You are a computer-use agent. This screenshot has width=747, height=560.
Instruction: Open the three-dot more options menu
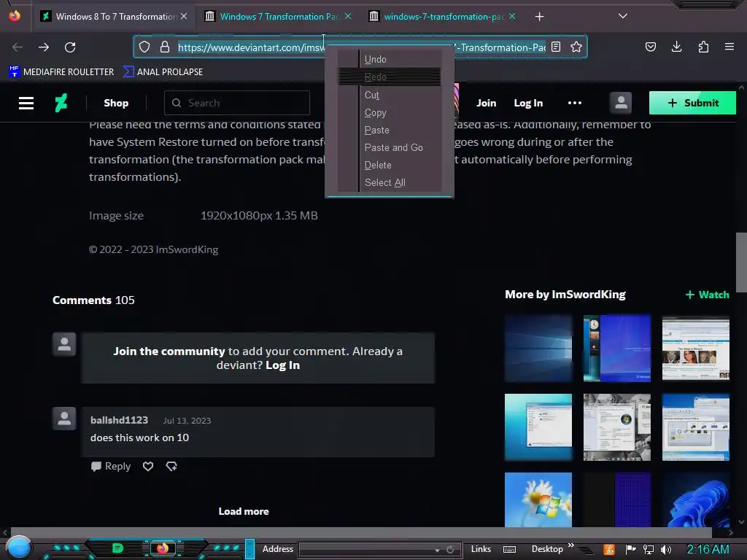pyautogui.click(x=575, y=103)
